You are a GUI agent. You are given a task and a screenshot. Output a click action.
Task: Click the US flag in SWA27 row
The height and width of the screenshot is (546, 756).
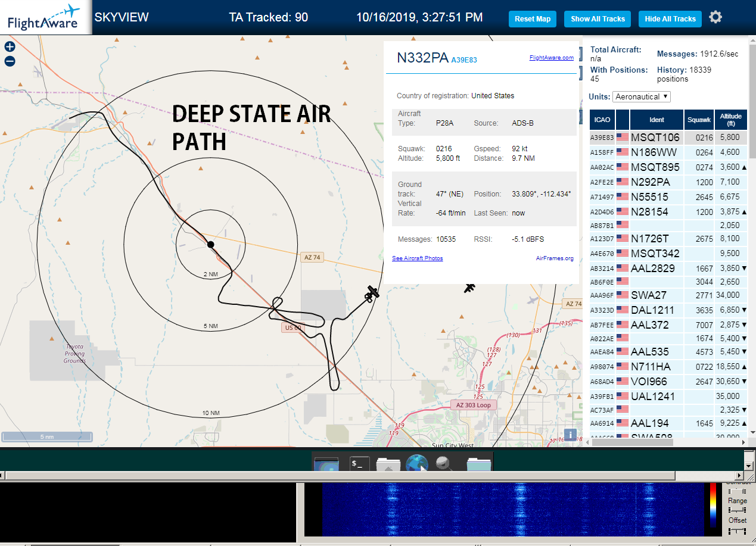tap(623, 295)
